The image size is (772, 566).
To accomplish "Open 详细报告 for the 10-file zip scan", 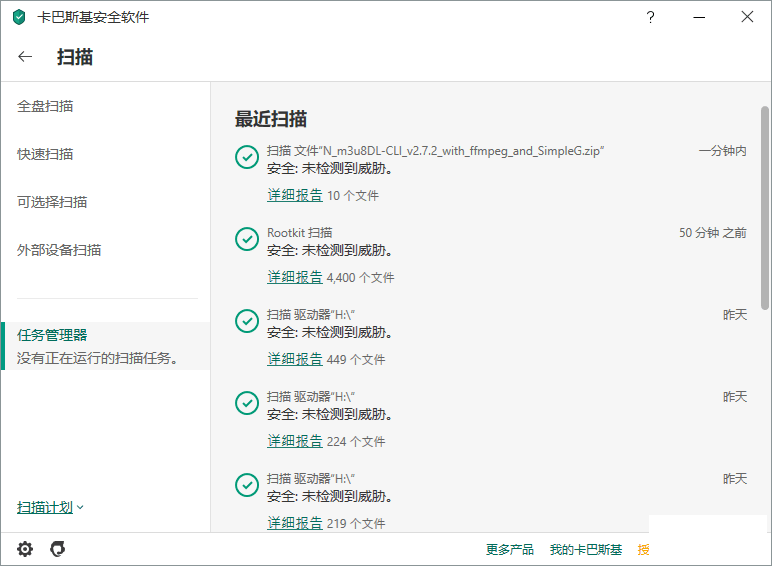I will pos(295,195).
